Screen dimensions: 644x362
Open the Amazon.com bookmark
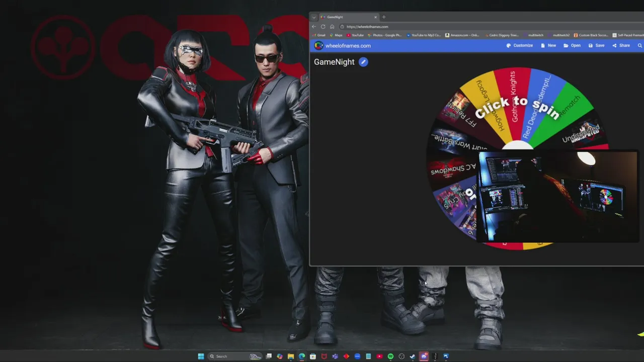click(462, 35)
